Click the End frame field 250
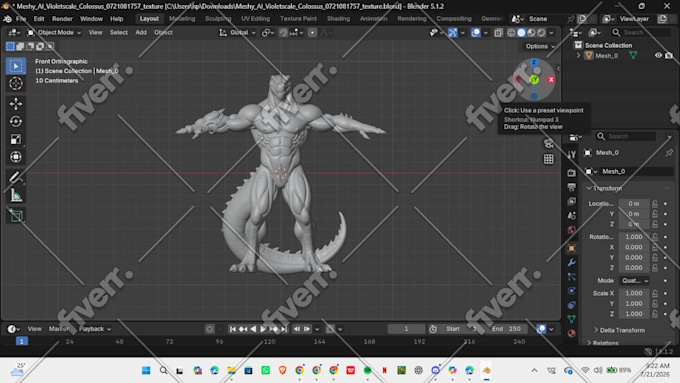Screen dimensions: 680x383 [x=507, y=329]
